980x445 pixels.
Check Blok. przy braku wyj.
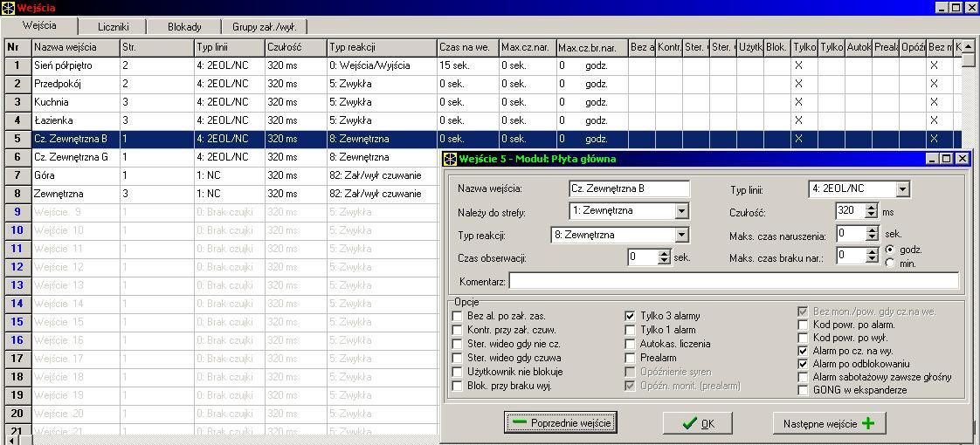pos(457,386)
